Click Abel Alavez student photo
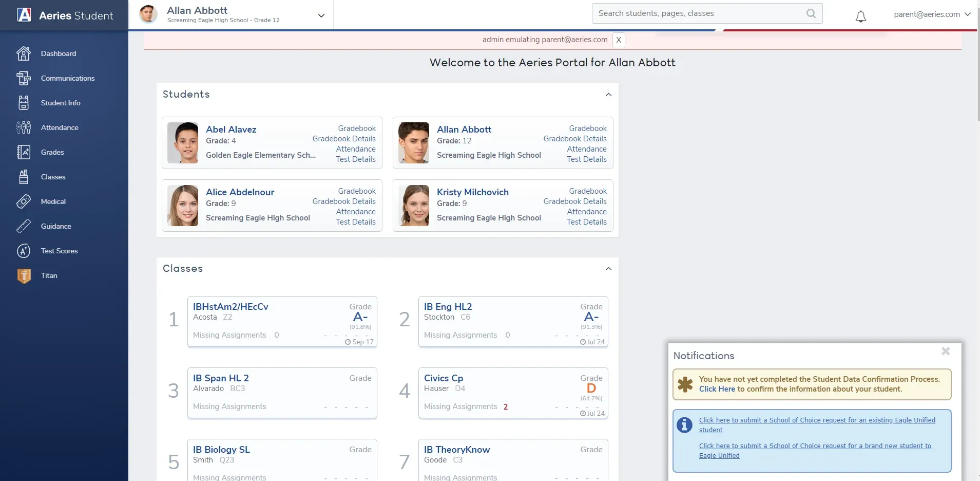This screenshot has height=481, width=980. point(183,143)
